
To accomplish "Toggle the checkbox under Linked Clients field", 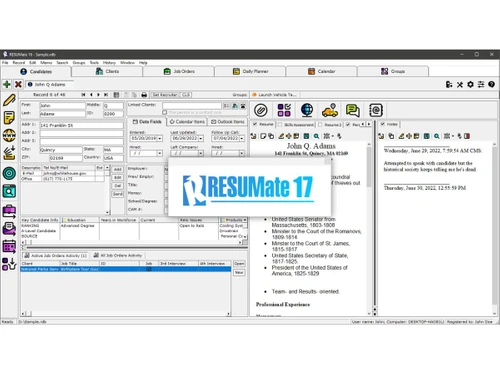I will (165, 113).
